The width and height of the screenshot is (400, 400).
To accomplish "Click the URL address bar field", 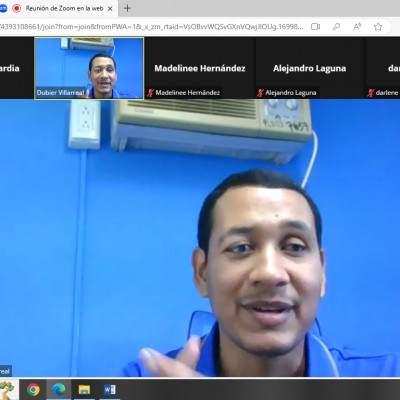I will tap(152, 27).
